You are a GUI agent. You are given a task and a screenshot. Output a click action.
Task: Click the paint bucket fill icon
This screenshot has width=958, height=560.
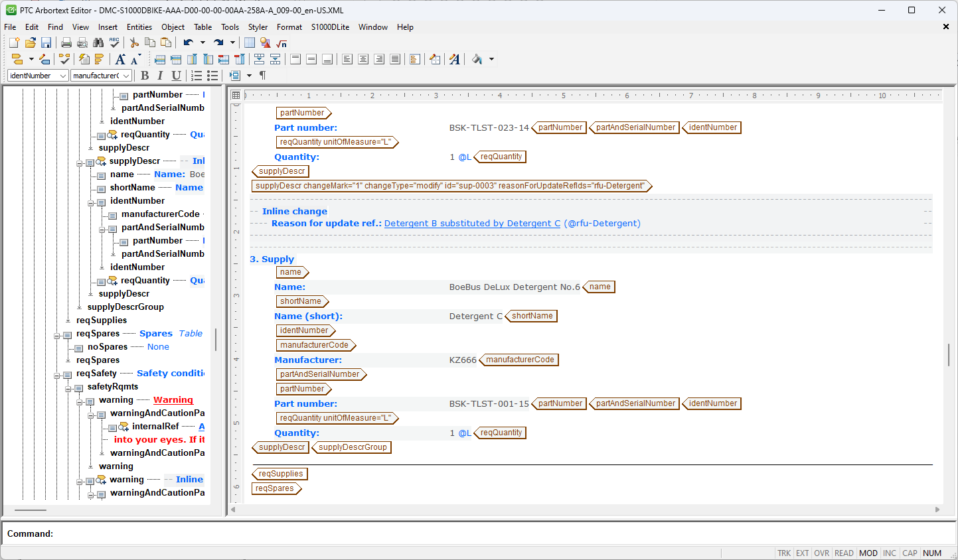point(477,59)
